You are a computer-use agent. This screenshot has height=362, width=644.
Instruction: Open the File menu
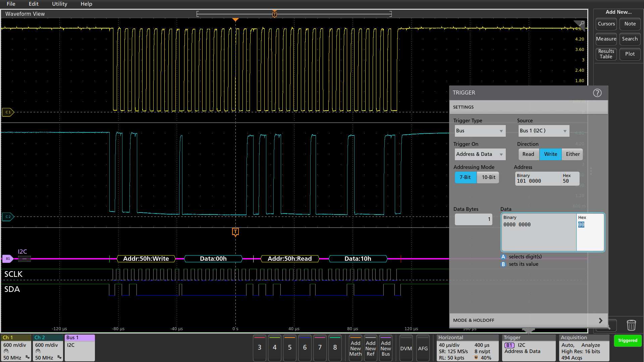click(x=11, y=4)
